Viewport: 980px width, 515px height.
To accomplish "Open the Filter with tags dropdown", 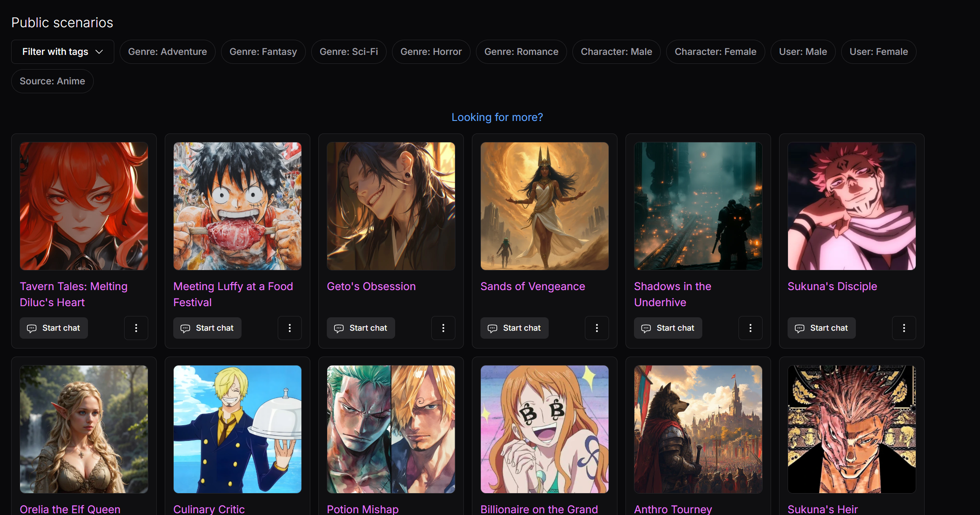I will click(63, 52).
